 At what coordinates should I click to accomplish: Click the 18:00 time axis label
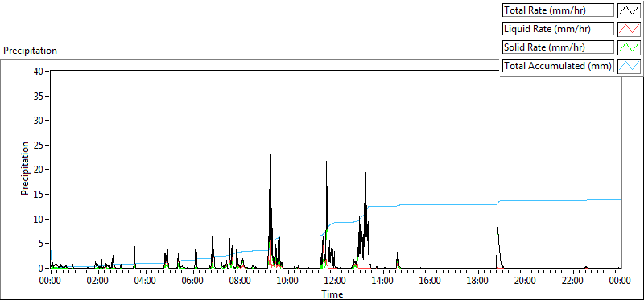(x=477, y=282)
